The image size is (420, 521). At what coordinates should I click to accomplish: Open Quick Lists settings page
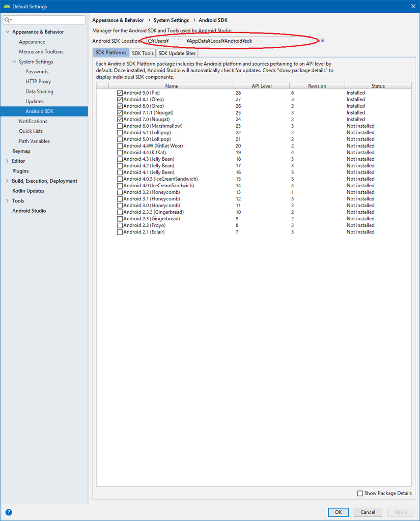coord(31,131)
